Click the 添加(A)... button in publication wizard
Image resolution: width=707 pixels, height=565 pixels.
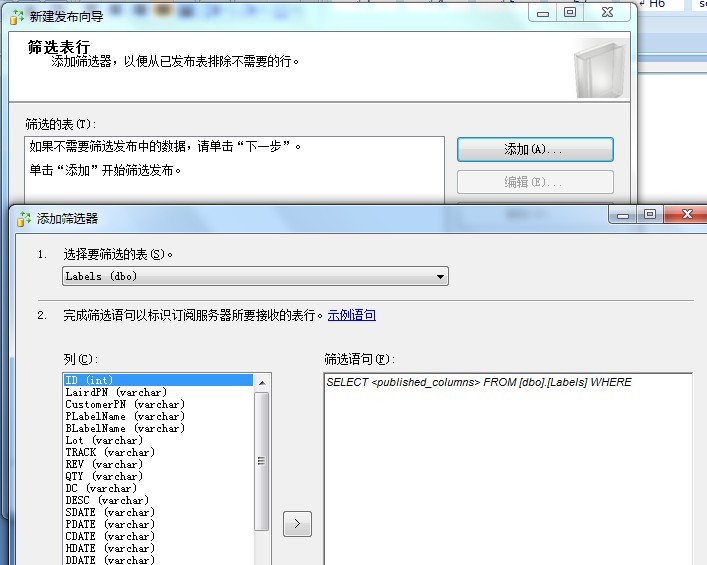click(x=535, y=149)
